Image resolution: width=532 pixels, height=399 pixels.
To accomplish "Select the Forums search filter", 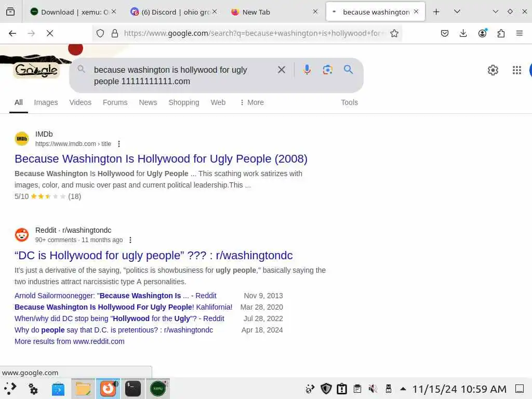I will (x=115, y=102).
